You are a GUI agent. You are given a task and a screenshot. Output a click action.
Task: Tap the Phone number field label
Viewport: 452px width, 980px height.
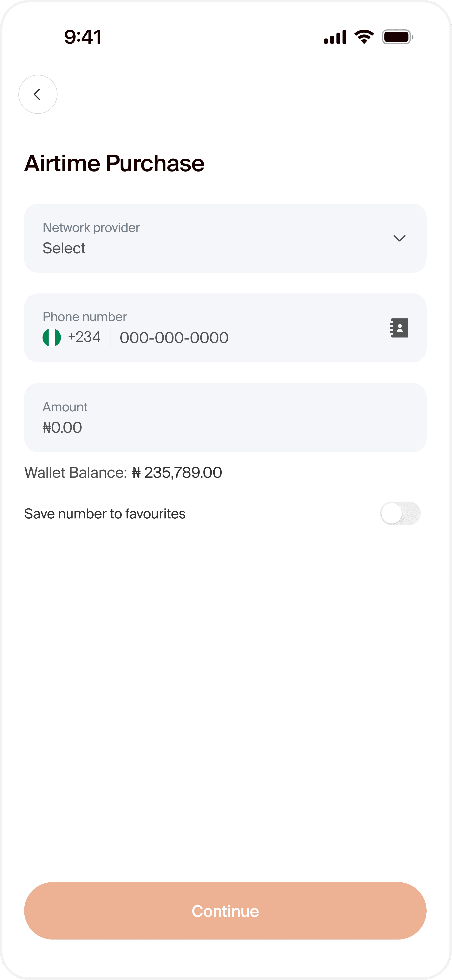[84, 316]
